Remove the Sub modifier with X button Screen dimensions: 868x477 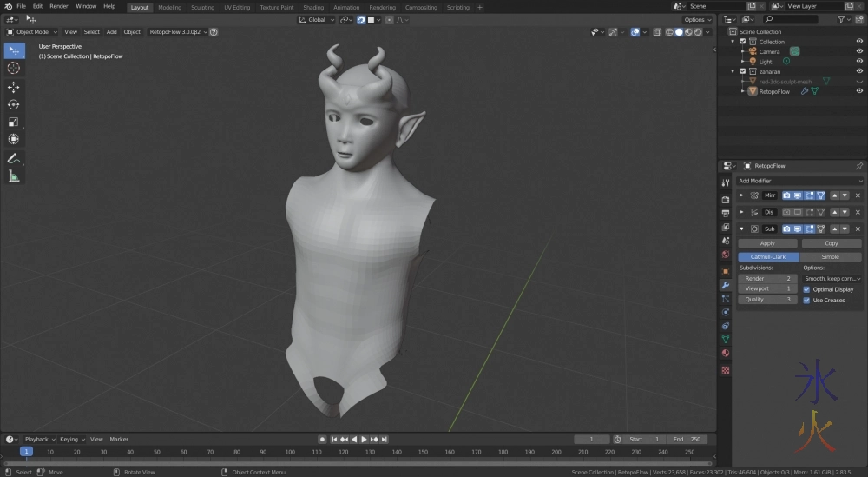(x=858, y=229)
